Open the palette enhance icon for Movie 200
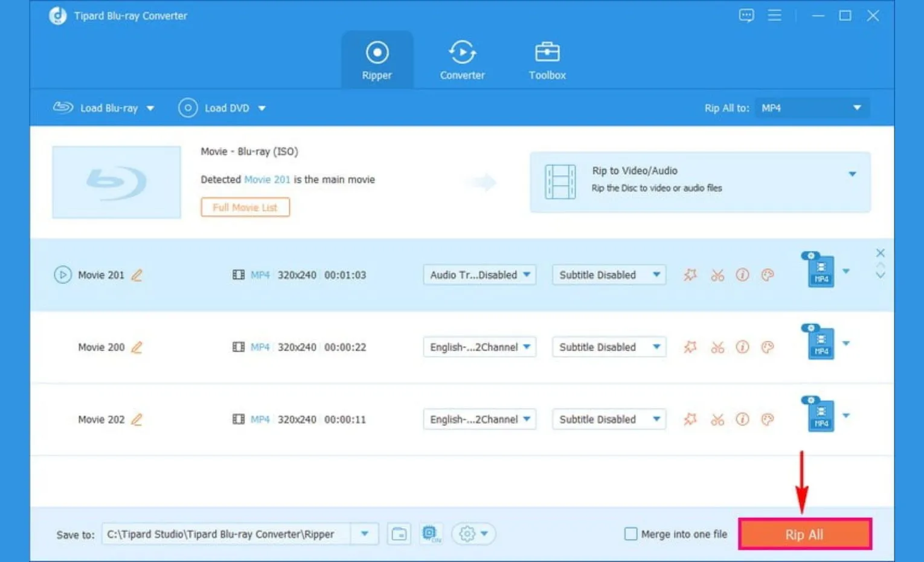The width and height of the screenshot is (924, 562). point(768,347)
